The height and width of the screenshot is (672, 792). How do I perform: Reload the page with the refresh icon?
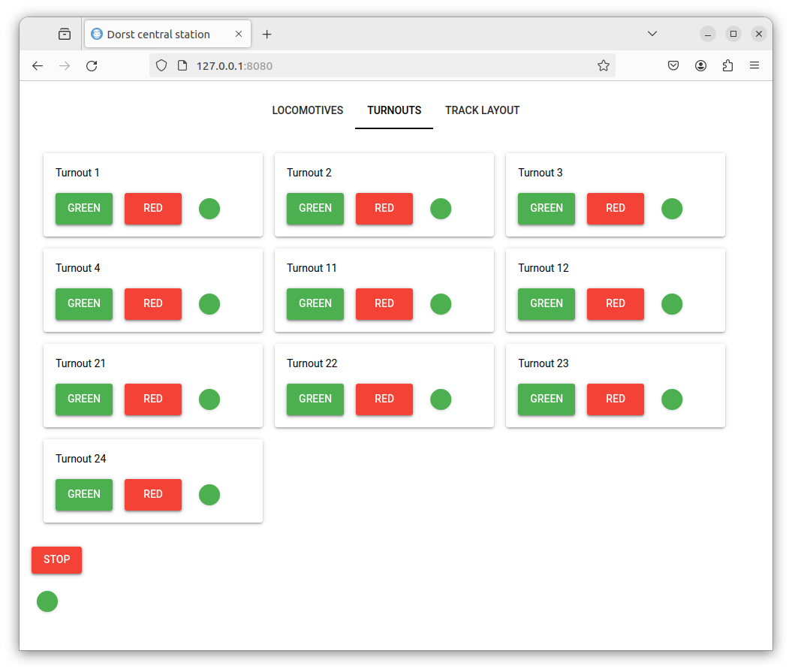click(92, 66)
